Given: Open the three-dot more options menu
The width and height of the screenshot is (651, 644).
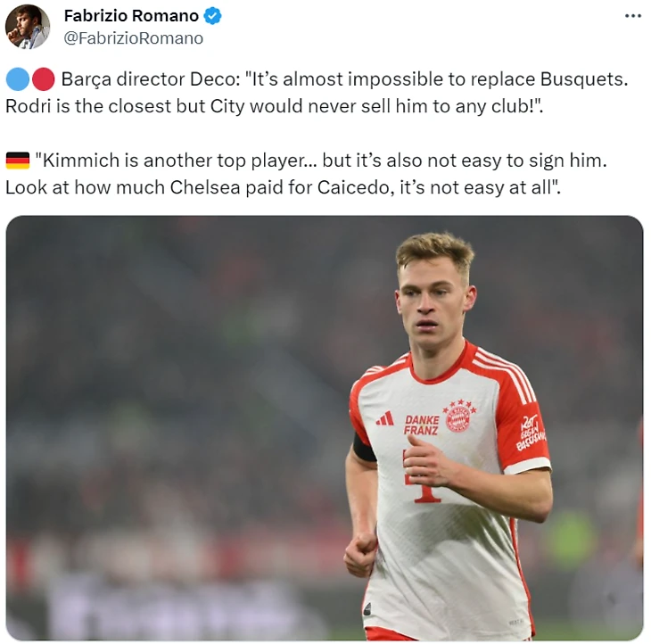Looking at the screenshot, I should point(633,16).
